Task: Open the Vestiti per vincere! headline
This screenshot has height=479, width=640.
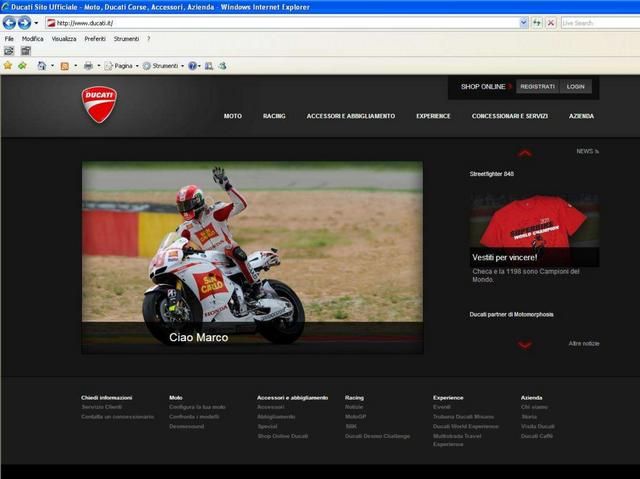Action: point(504,257)
